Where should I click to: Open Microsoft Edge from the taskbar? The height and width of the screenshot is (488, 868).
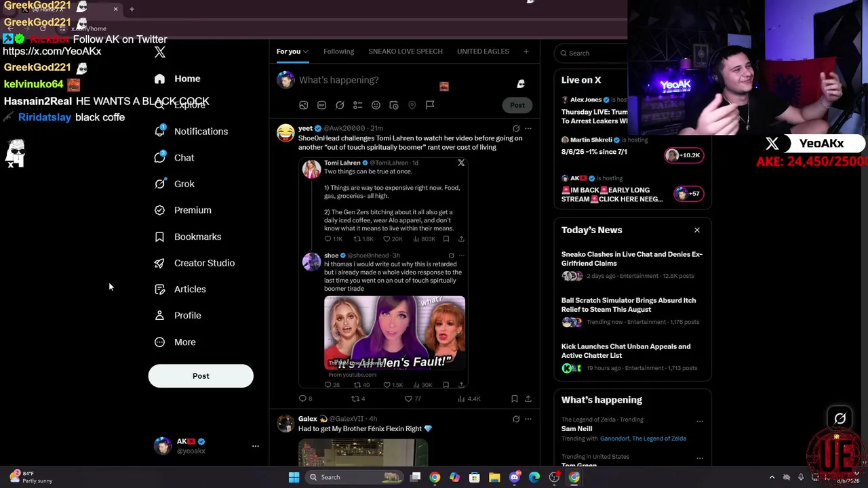point(534,477)
